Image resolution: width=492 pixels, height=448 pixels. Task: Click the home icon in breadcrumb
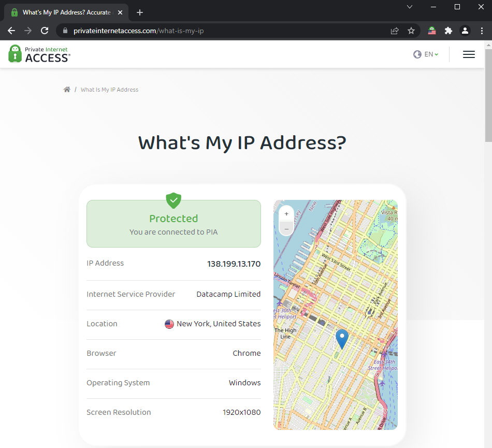(67, 90)
